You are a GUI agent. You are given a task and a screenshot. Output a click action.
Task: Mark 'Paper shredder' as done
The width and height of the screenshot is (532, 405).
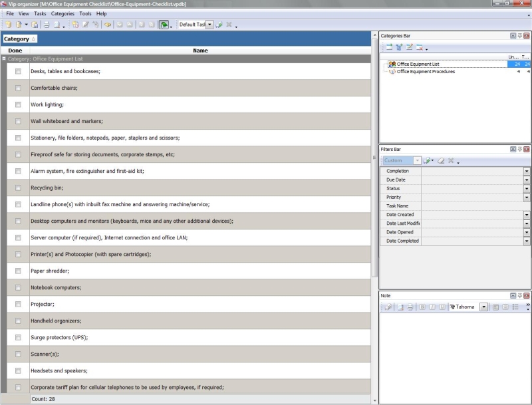18,271
